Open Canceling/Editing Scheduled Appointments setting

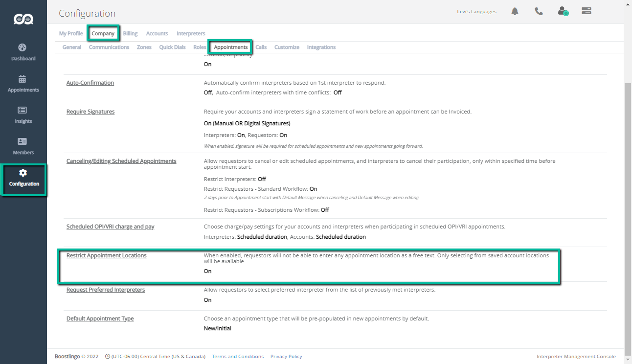(x=121, y=160)
